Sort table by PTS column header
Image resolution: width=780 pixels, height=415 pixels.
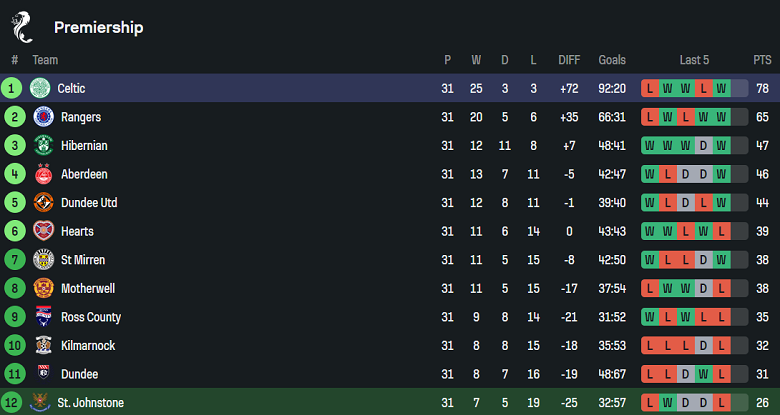click(x=762, y=60)
